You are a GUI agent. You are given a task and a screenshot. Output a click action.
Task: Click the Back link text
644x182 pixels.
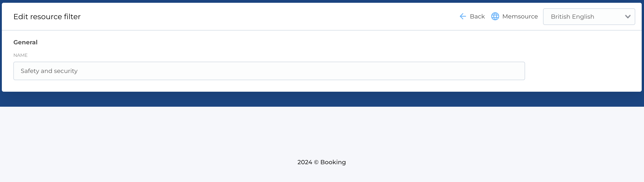(477, 17)
